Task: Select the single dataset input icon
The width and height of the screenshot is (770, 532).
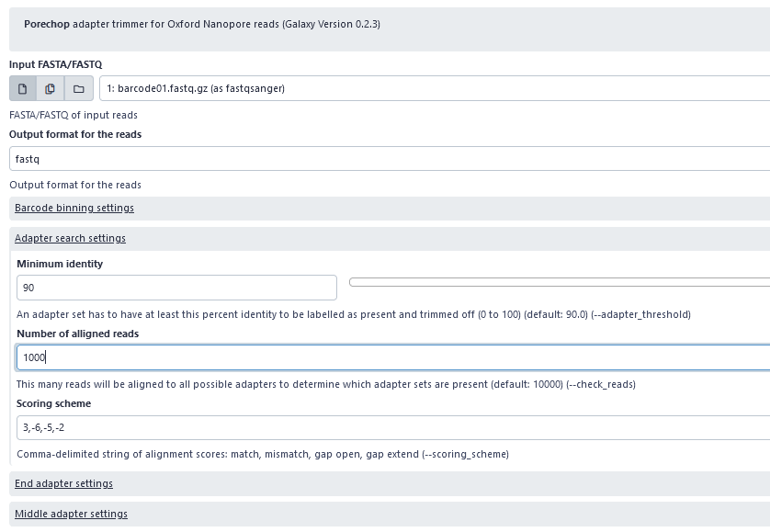Action: pos(23,88)
